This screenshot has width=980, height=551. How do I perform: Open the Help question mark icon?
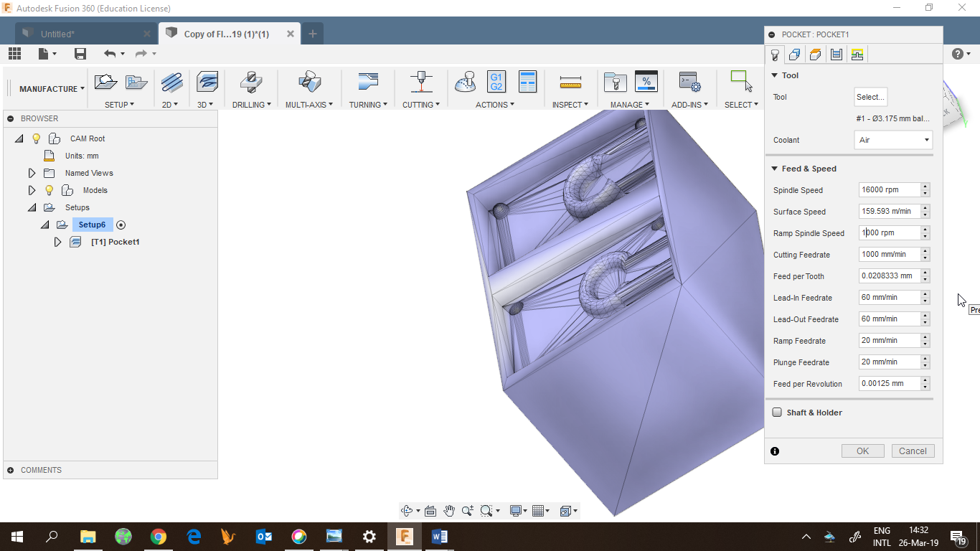tap(957, 54)
